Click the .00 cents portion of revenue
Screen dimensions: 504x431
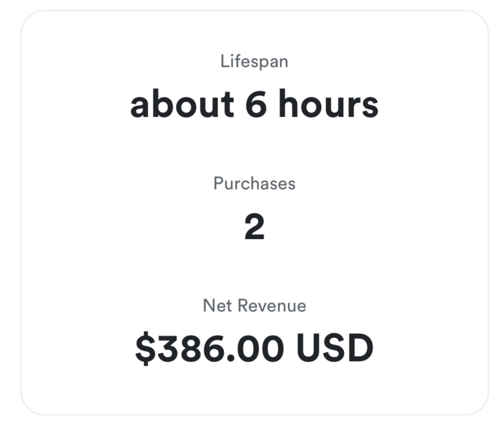(254, 348)
